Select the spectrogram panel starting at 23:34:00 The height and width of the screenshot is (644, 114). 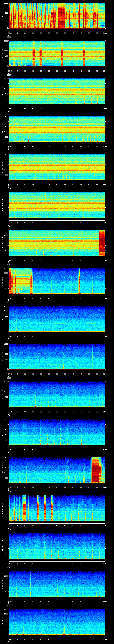pyautogui.click(x=57, y=243)
